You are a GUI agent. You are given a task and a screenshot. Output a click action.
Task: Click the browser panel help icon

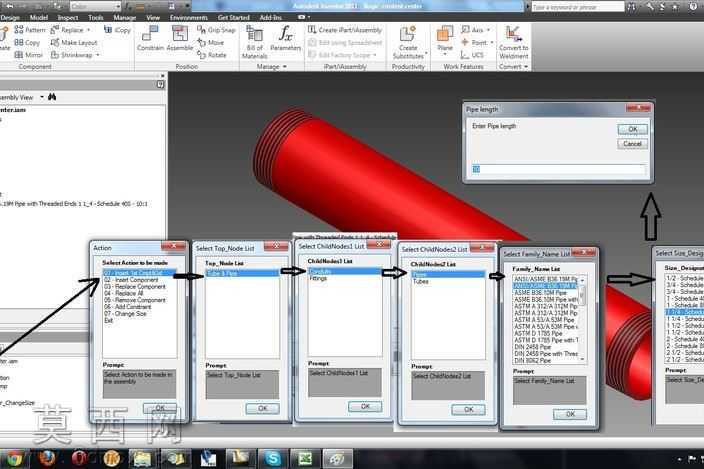(160, 84)
